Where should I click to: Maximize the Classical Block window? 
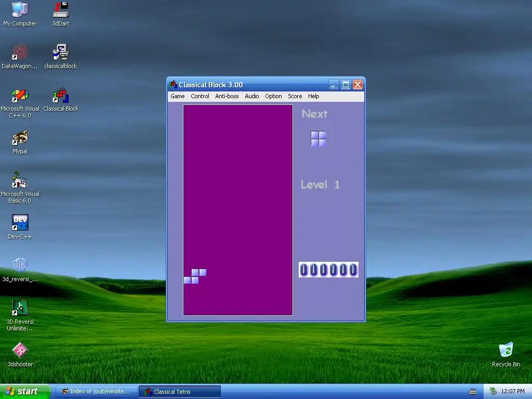point(345,85)
